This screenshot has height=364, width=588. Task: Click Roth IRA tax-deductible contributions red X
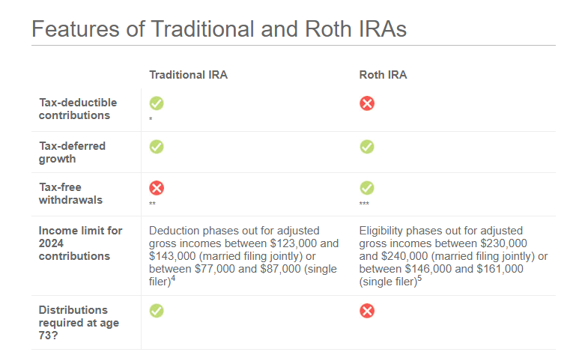tap(367, 103)
